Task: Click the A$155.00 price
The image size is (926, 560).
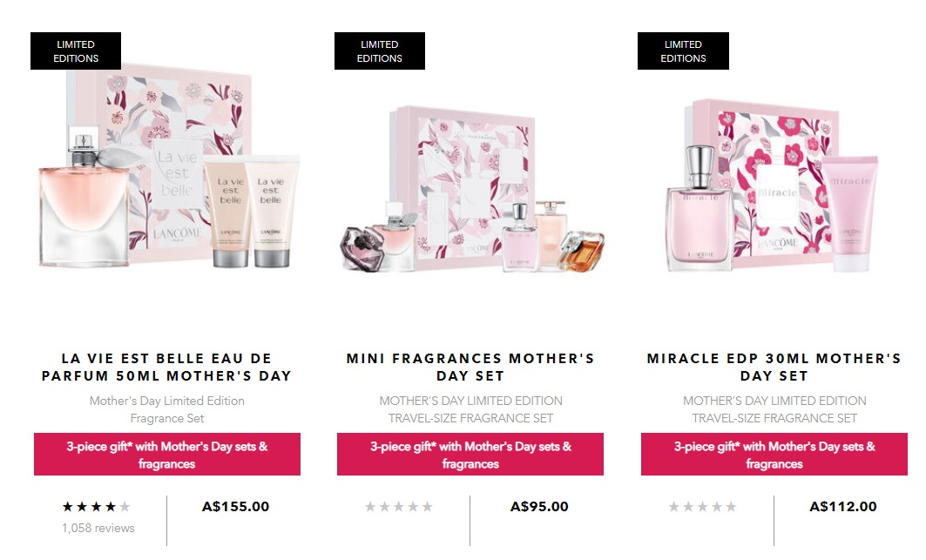Action: (235, 507)
